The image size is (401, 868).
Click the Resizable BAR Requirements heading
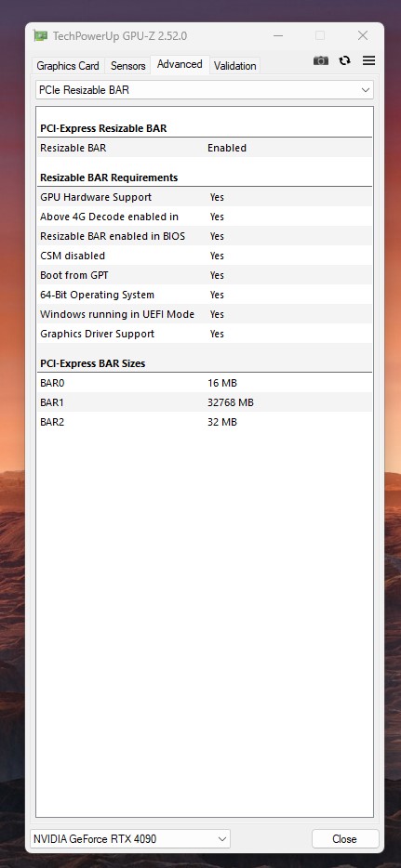[x=109, y=178]
